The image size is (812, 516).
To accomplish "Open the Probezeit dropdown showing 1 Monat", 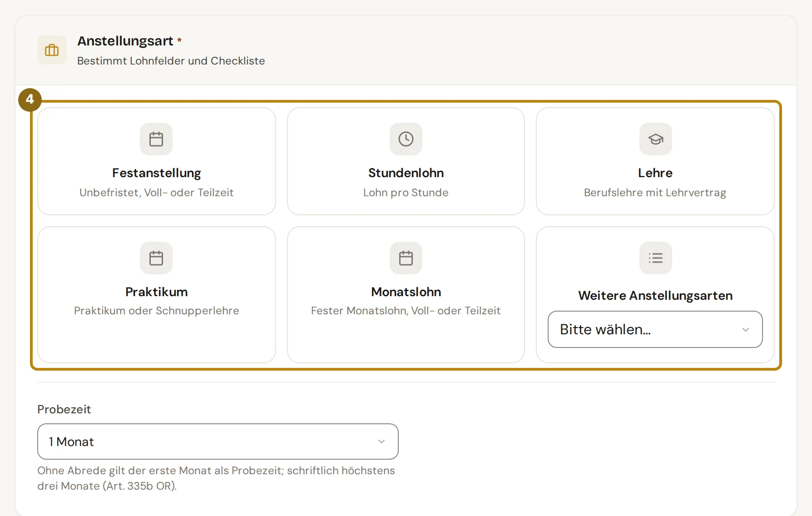I will click(218, 442).
